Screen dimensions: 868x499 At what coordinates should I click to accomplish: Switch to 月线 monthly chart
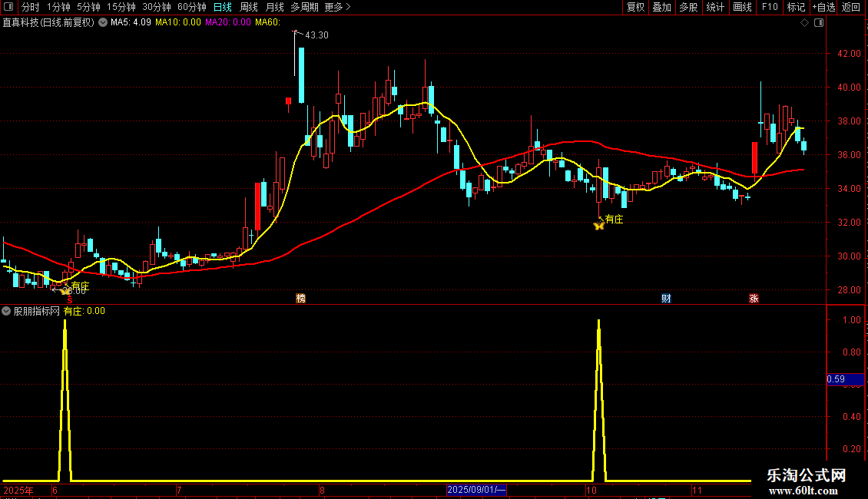pyautogui.click(x=274, y=7)
